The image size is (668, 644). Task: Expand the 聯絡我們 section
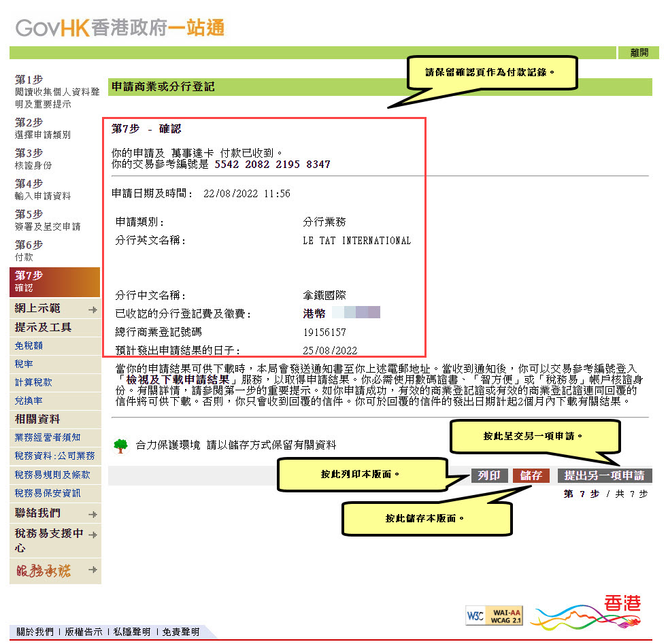click(93, 514)
